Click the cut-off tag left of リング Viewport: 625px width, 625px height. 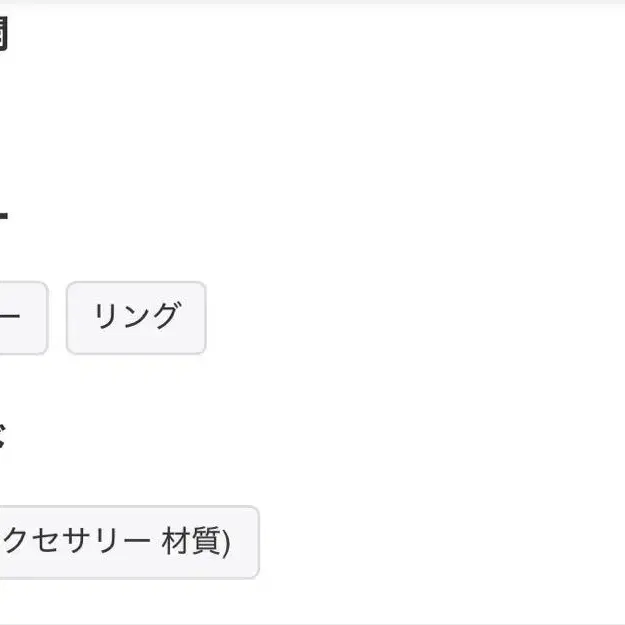[20, 317]
